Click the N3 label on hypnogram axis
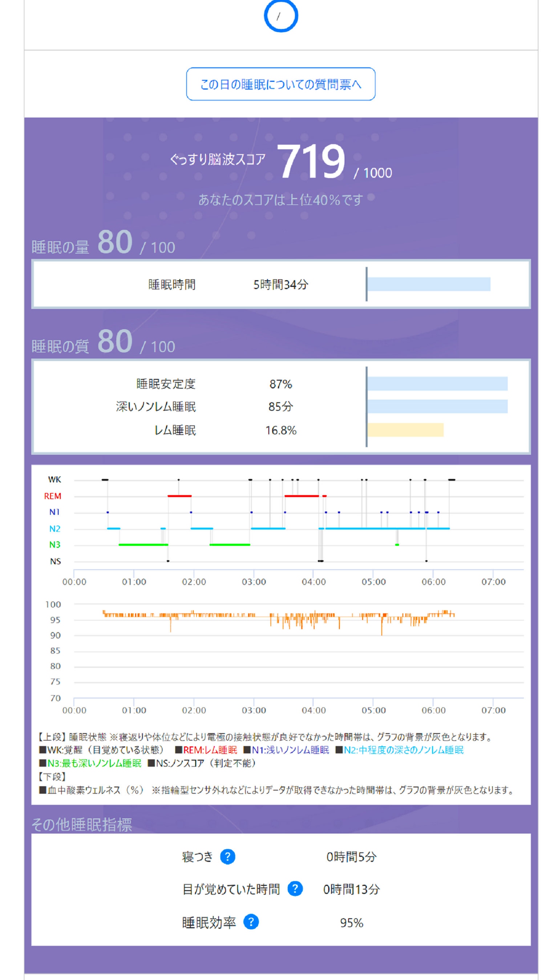The image size is (554, 980). click(x=55, y=545)
